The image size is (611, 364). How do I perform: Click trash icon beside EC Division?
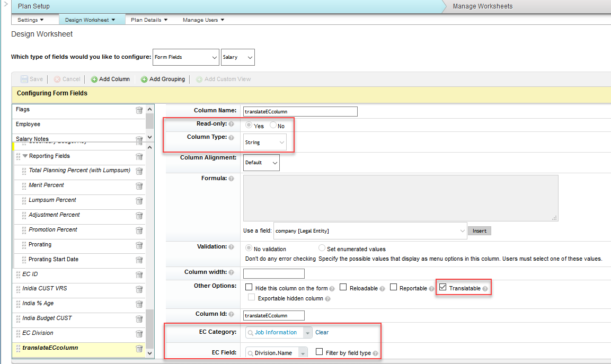(139, 334)
